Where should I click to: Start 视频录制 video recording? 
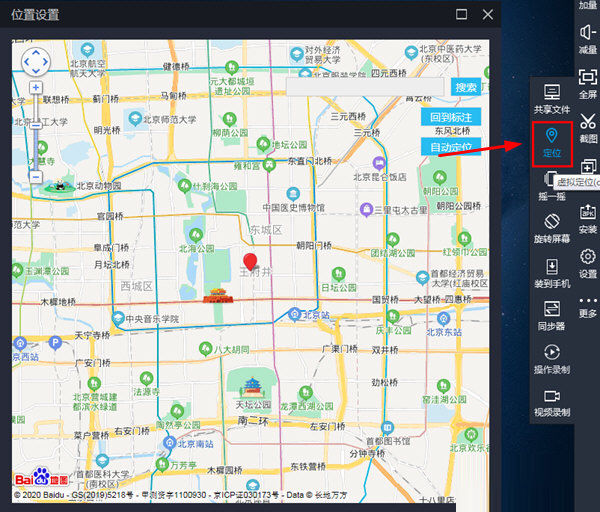[552, 400]
